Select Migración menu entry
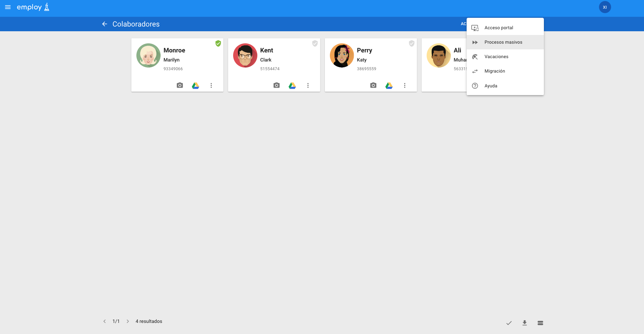The width and height of the screenshot is (644, 334). coord(505,71)
